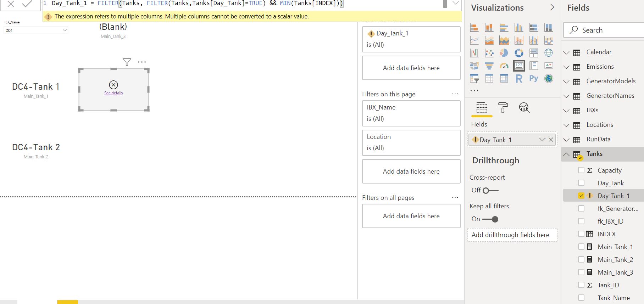Collapse the Tanks table
The width and height of the screenshot is (644, 304).
pyautogui.click(x=566, y=154)
